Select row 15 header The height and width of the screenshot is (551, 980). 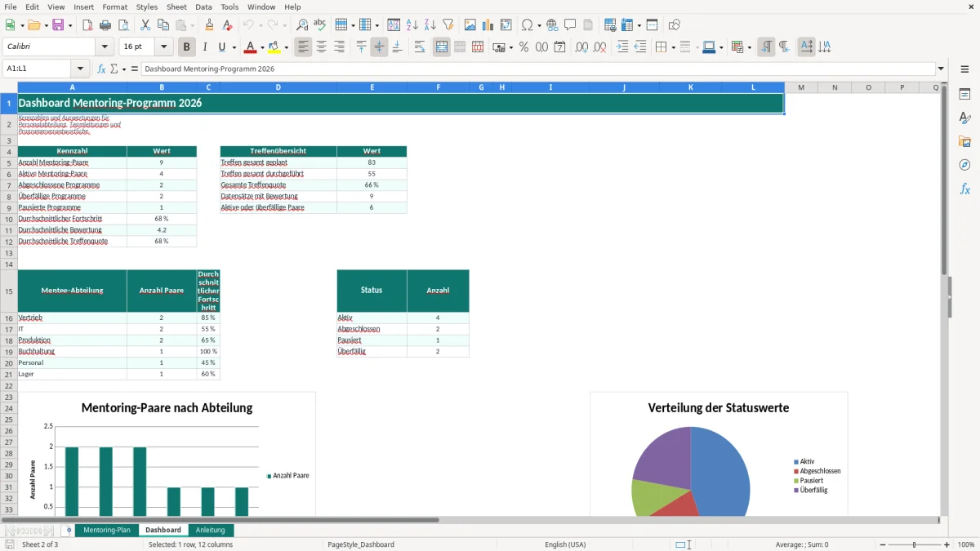pos(9,291)
